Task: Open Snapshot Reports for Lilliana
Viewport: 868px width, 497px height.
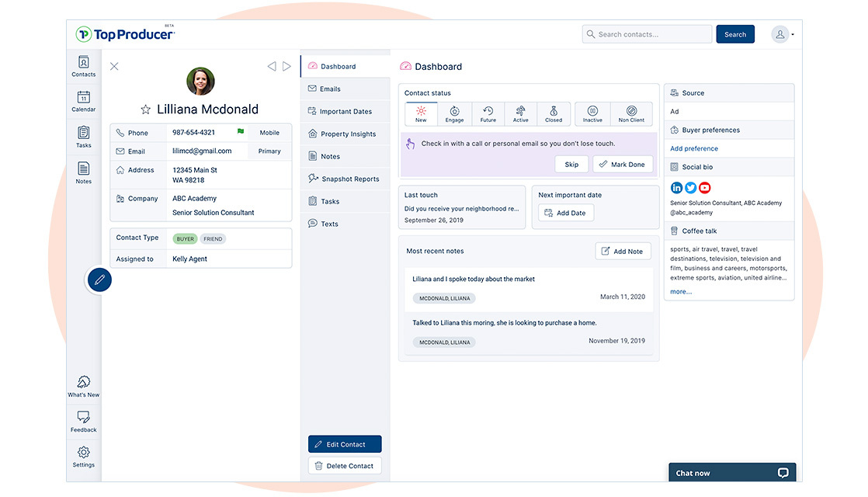Action: coord(346,178)
